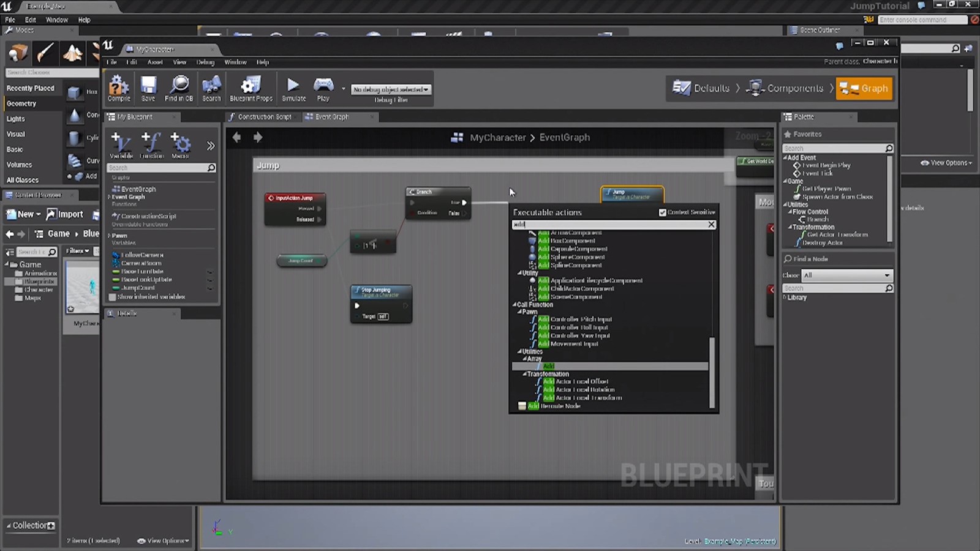Add a new Variable in My Blueprint
980x551 pixels.
click(121, 145)
